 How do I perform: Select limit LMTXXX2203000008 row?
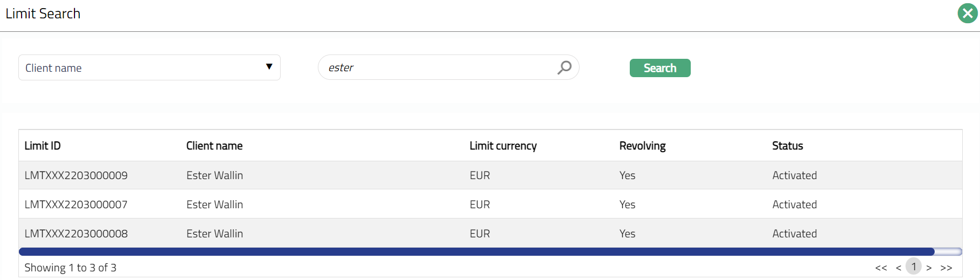pyautogui.click(x=76, y=234)
